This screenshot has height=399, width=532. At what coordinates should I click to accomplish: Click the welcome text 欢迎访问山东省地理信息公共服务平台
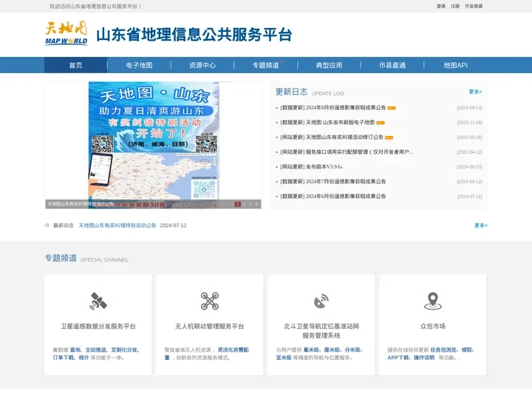[95, 6]
